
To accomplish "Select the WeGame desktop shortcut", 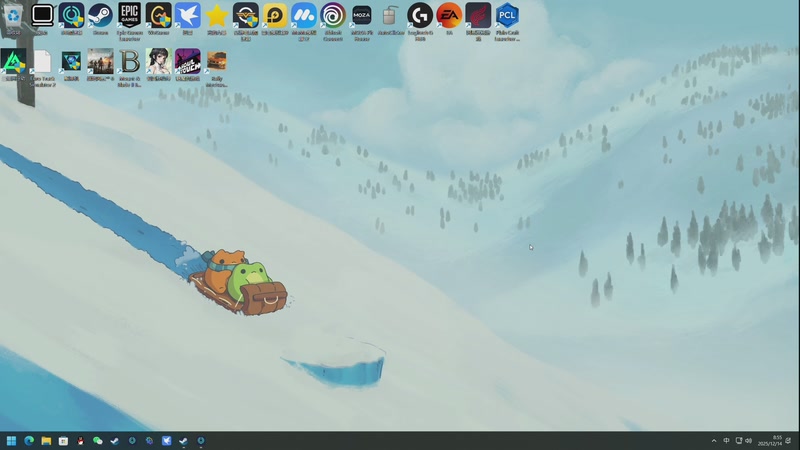I will click(159, 18).
